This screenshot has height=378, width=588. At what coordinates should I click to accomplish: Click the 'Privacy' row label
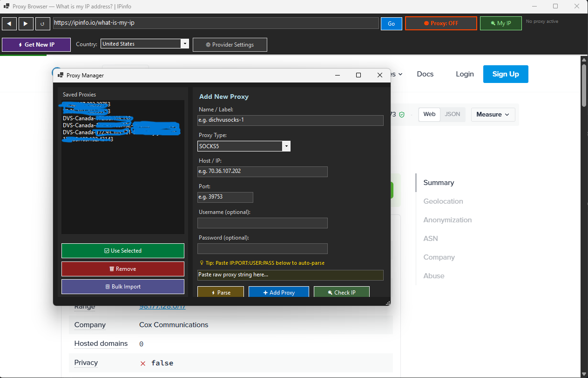[x=86, y=363]
